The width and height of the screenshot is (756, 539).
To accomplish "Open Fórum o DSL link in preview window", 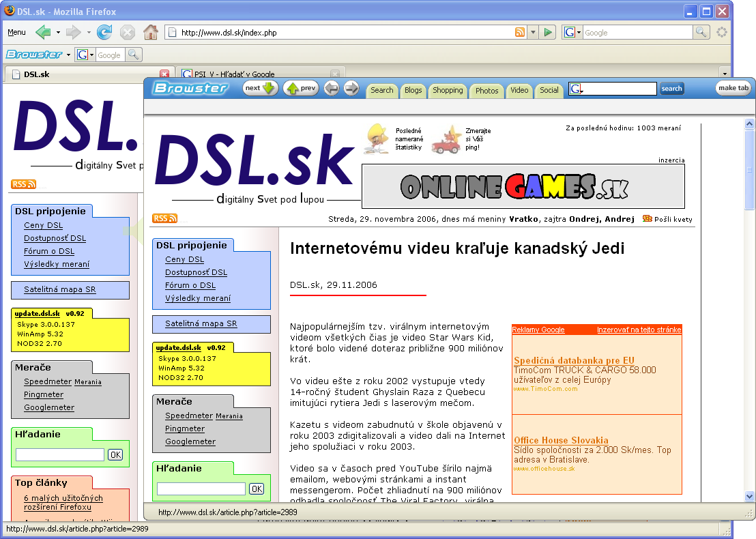I will 190,285.
